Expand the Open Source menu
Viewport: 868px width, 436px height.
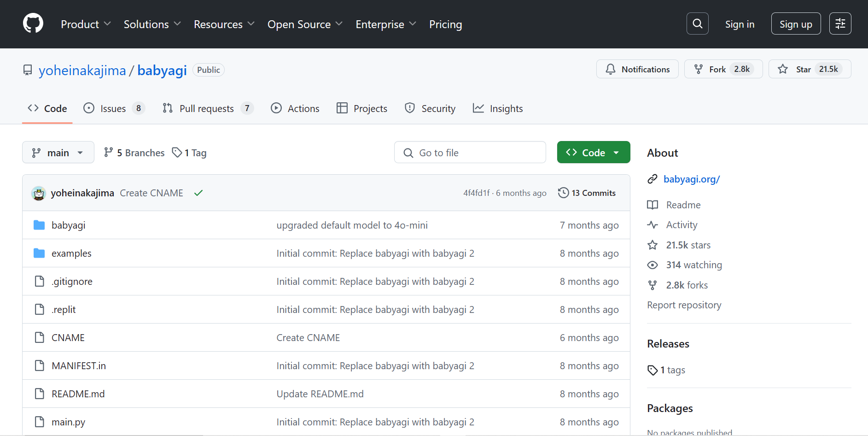pos(305,24)
